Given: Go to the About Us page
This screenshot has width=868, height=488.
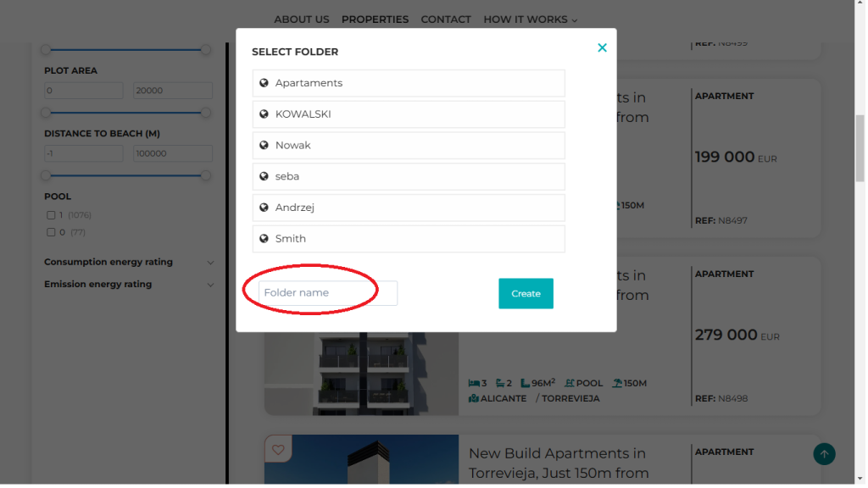Looking at the screenshot, I should [x=302, y=19].
